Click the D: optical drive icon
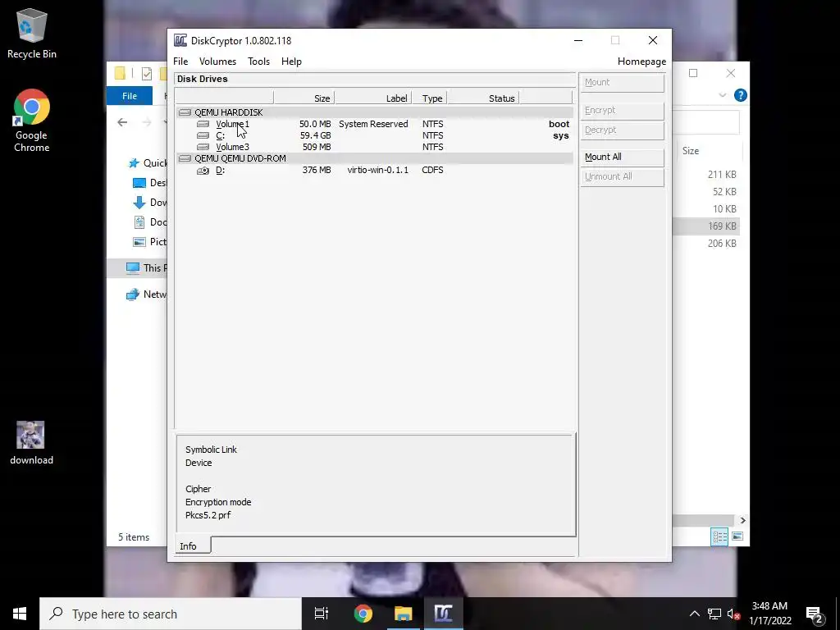This screenshot has width=840, height=630. [x=203, y=171]
